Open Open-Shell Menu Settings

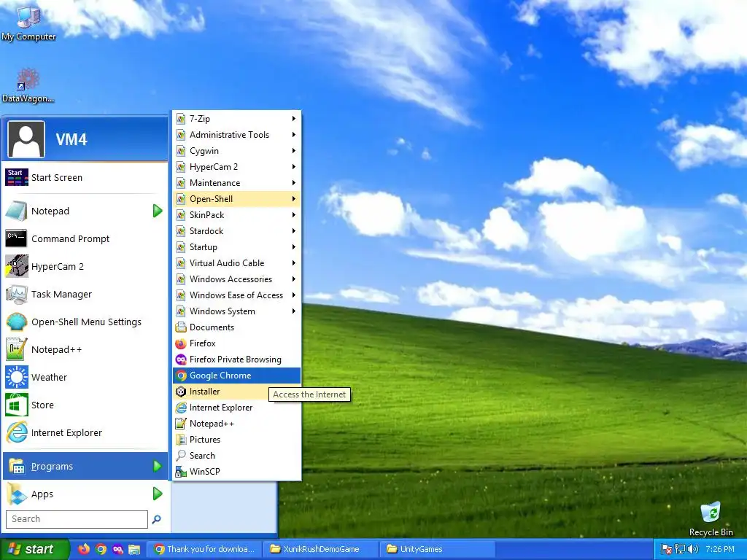[x=85, y=322]
